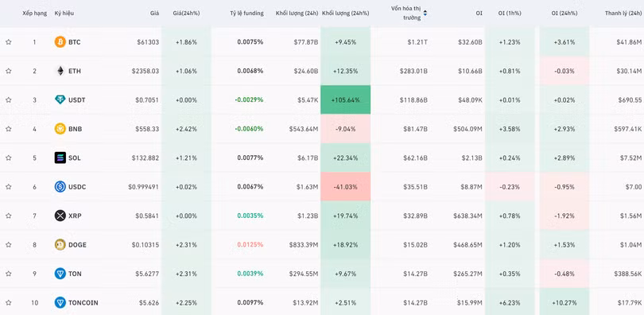Click the USDC coin logo
Image resolution: width=644 pixels, height=315 pixels.
[x=60, y=187]
